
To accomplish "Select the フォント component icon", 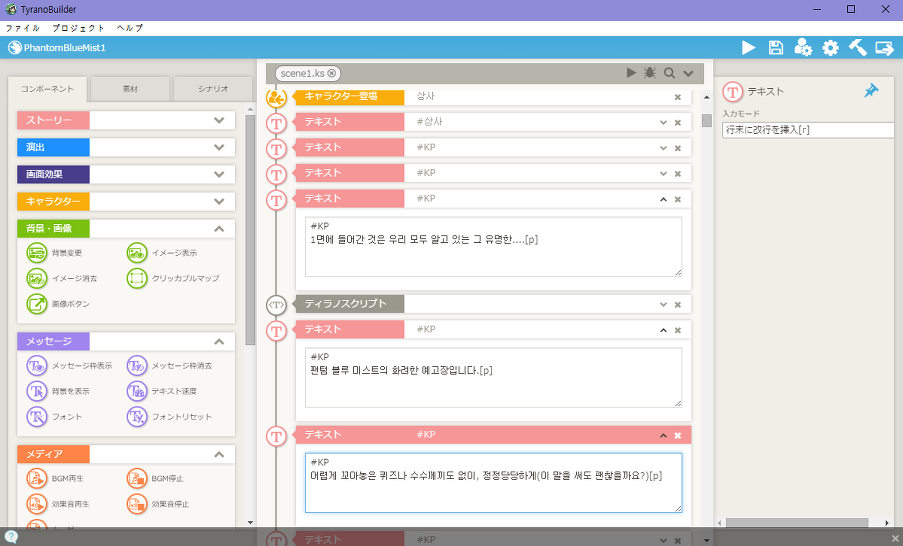I will (37, 416).
